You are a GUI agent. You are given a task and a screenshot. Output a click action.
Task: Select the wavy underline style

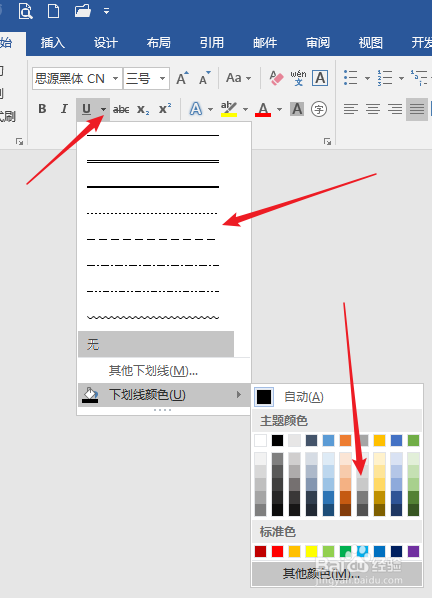(153, 317)
